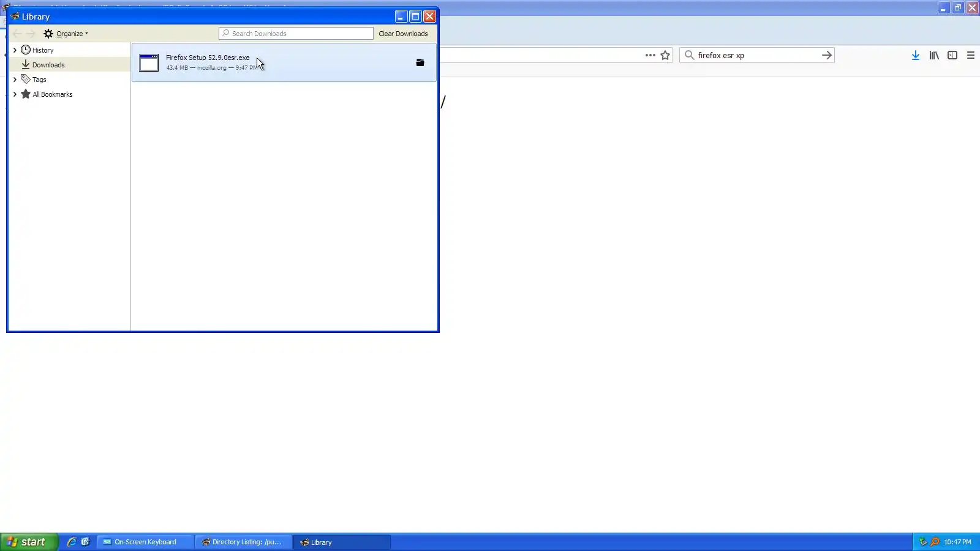
Task: Click system tray security shield icon
Action: coord(923,542)
